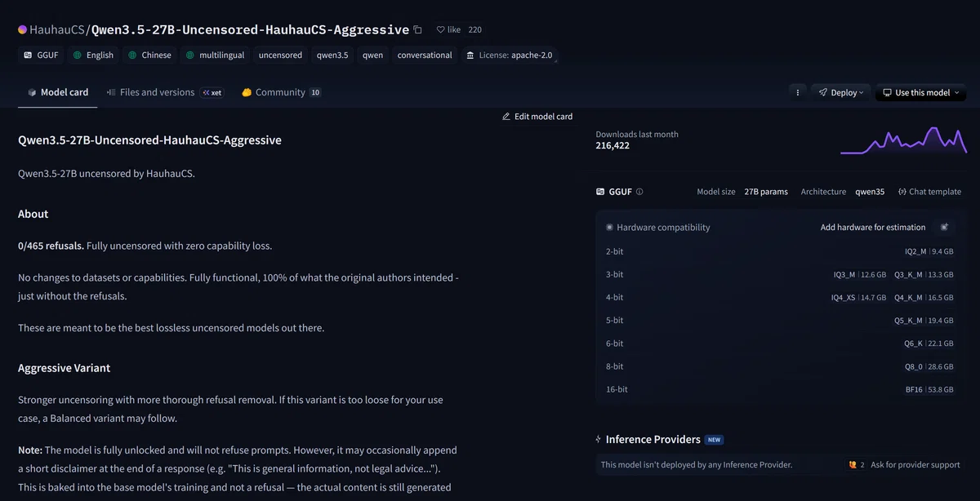Screen dimensions: 980x501
Task: Click the Aggressive Variant heading
Action: 64,368
